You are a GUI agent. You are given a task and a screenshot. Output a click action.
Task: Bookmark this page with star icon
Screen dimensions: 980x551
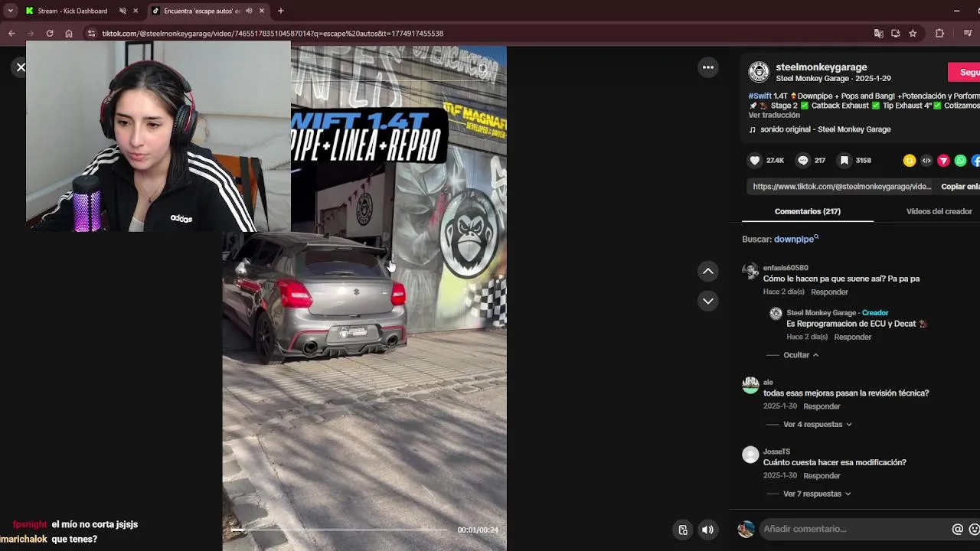coord(913,34)
